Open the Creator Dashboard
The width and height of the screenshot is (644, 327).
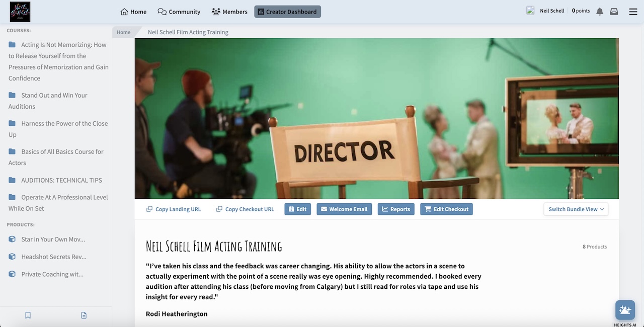click(287, 12)
